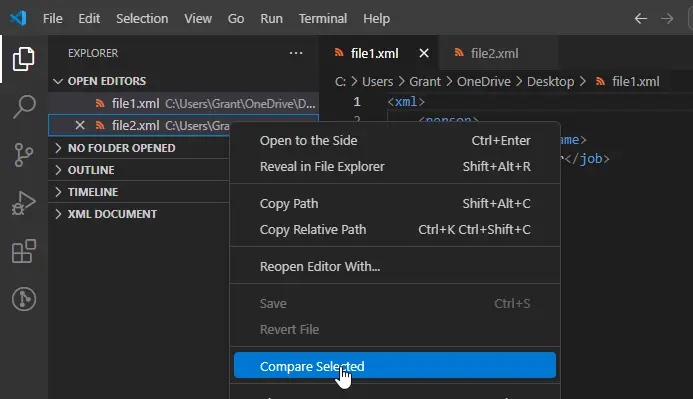Open the Search view icon
The height and width of the screenshot is (399, 693).
[23, 106]
